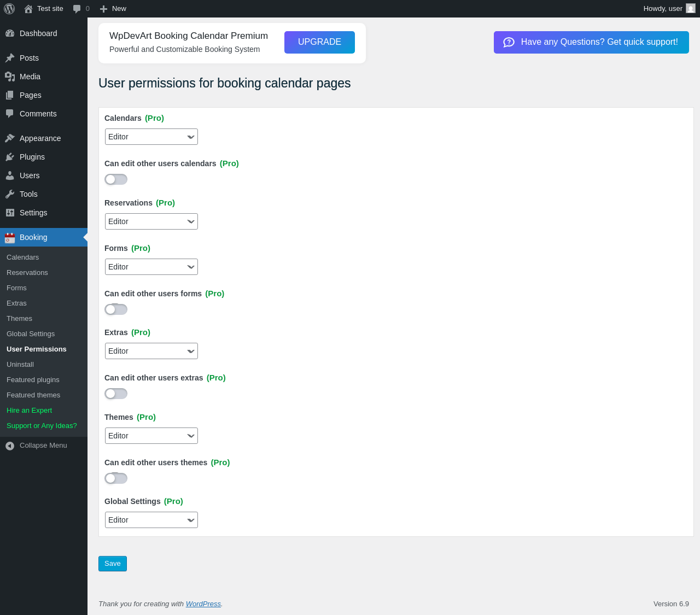The width and height of the screenshot is (700, 615).
Task: Click the Users person icon
Action: pyautogui.click(x=10, y=175)
